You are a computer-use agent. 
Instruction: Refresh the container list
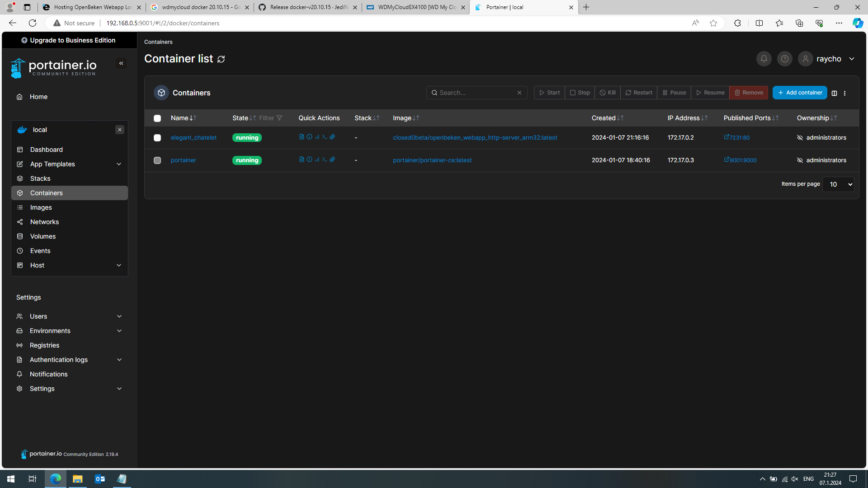pos(221,59)
